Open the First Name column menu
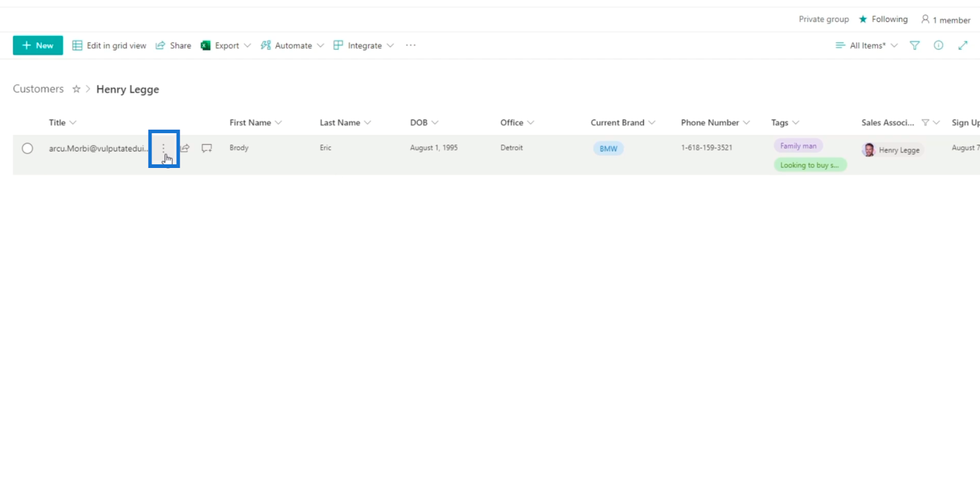The height and width of the screenshot is (492, 980). [255, 123]
